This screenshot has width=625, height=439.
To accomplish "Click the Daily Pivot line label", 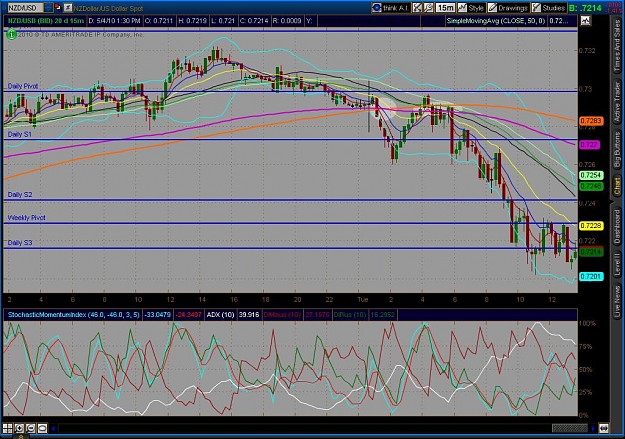I will click(23, 86).
